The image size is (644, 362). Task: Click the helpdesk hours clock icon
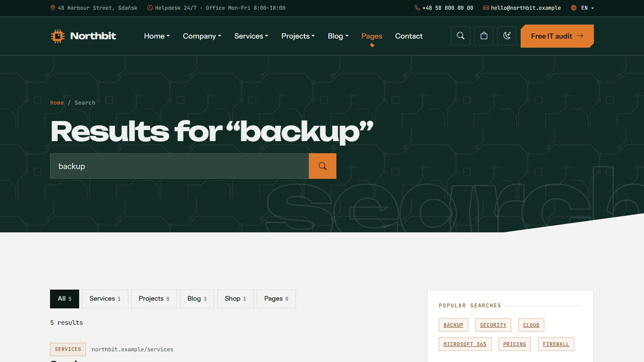150,8
